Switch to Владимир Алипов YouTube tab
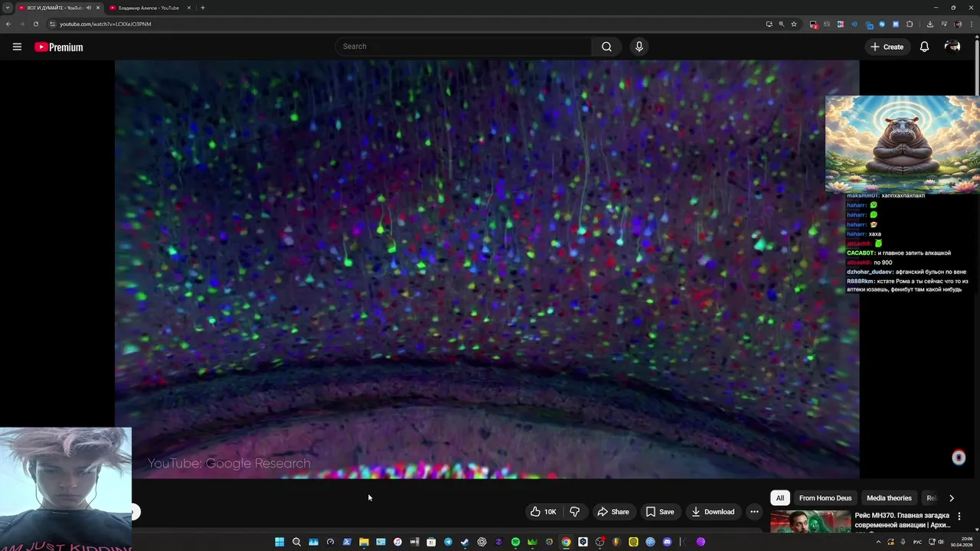This screenshot has width=980, height=551. pyautogui.click(x=149, y=8)
